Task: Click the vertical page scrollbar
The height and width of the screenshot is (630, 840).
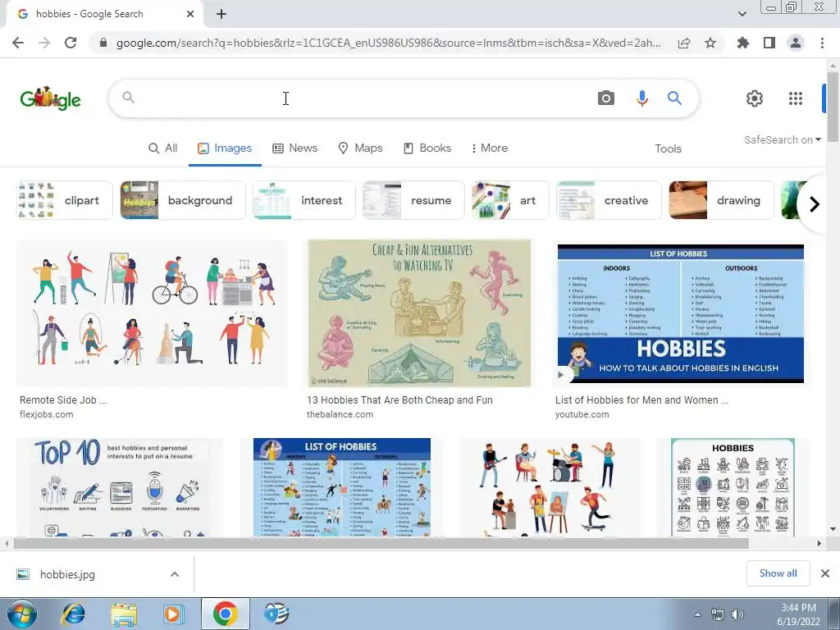Action: [x=833, y=107]
